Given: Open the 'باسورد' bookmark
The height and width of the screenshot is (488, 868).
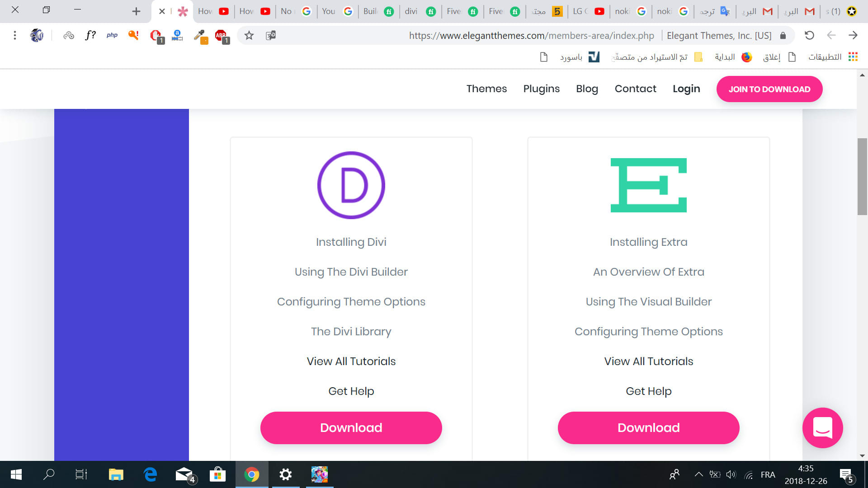Looking at the screenshot, I should 580,57.
